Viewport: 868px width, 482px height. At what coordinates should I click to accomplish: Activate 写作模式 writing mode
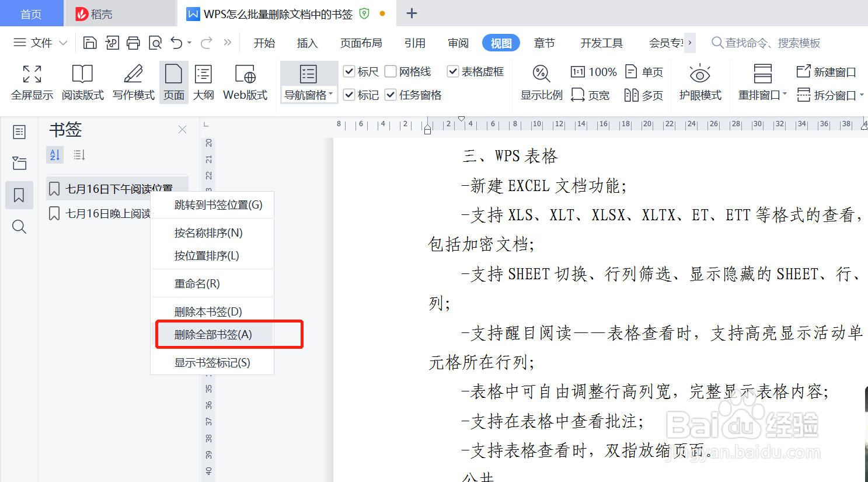[134, 82]
